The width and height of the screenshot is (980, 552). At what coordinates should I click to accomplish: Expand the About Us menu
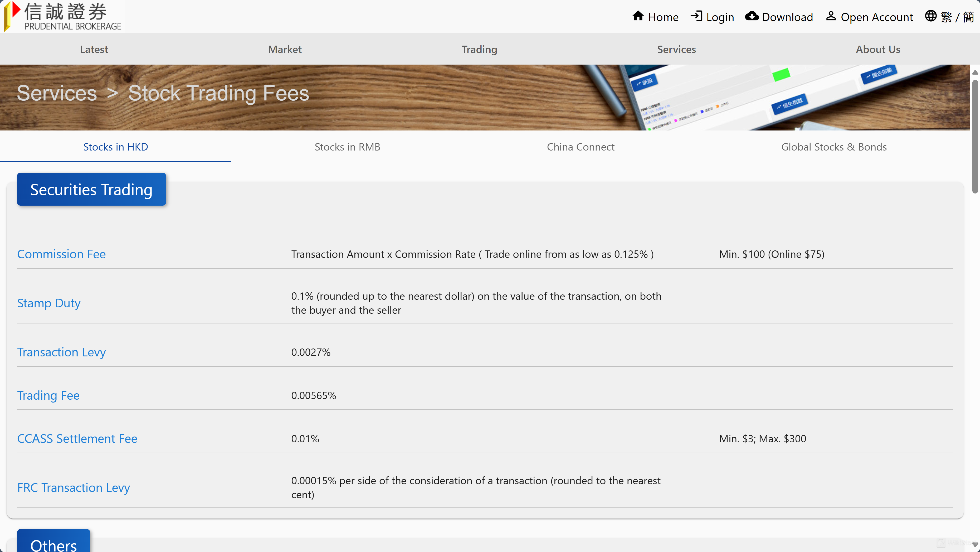pos(878,50)
